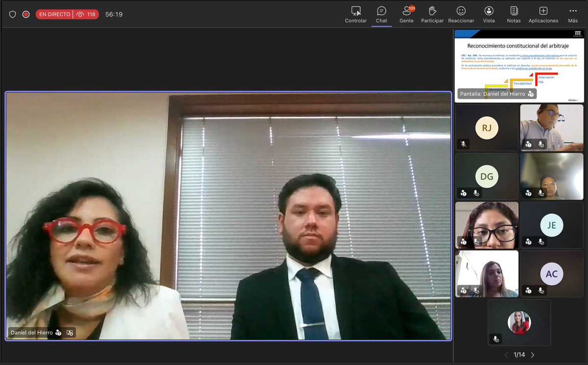
Task: Click attendee icon on tile left of AC
Action: 463,291
